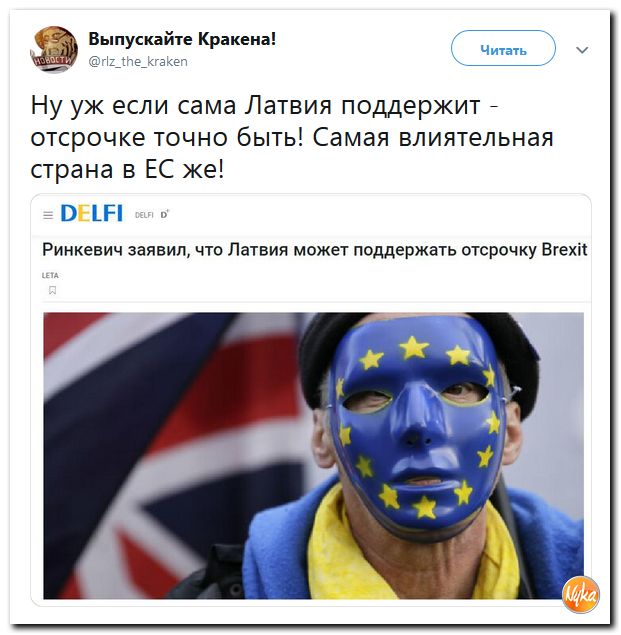Click the word "Brexit" in the headline

564,249
